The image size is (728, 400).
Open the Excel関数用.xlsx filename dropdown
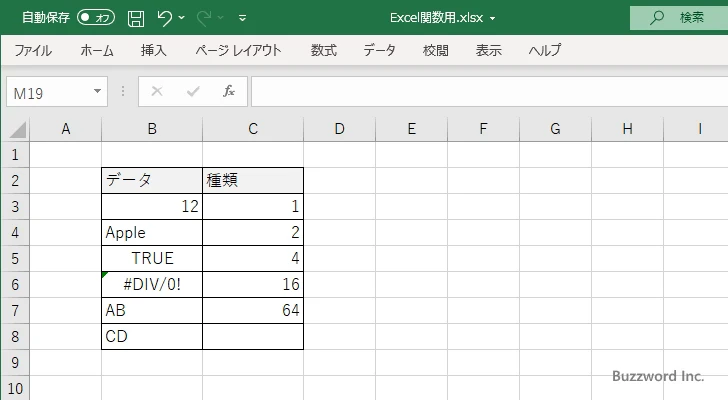(x=493, y=19)
